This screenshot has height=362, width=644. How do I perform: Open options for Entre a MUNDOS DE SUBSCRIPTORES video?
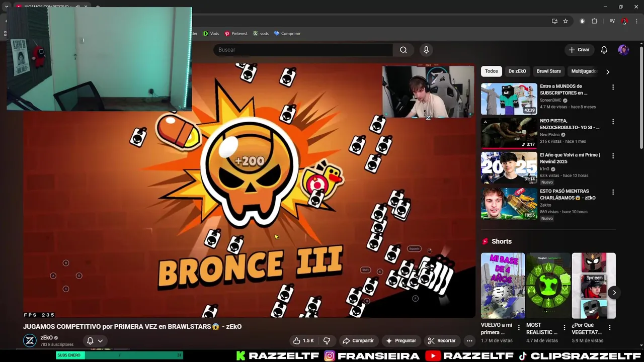pyautogui.click(x=613, y=87)
